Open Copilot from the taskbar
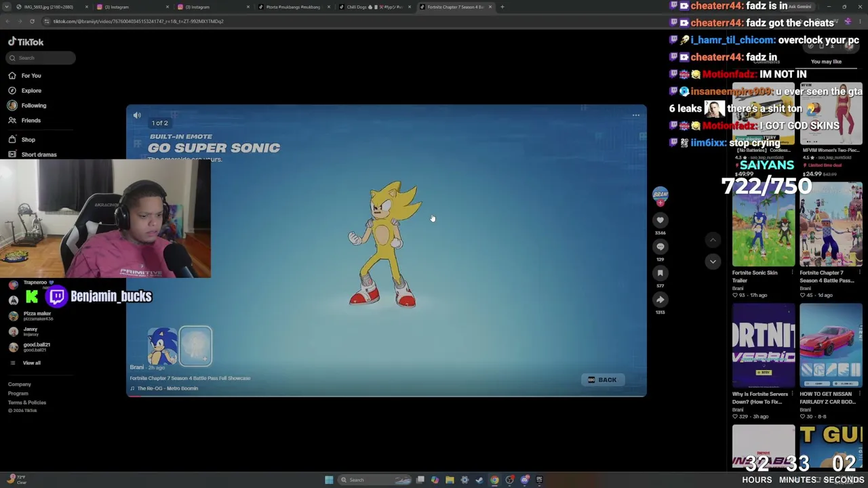 [435, 480]
